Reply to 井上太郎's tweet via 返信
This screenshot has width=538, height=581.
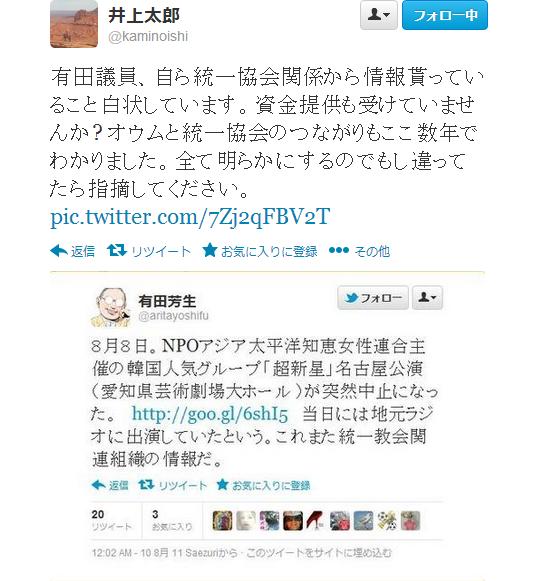pyautogui.click(x=73, y=251)
